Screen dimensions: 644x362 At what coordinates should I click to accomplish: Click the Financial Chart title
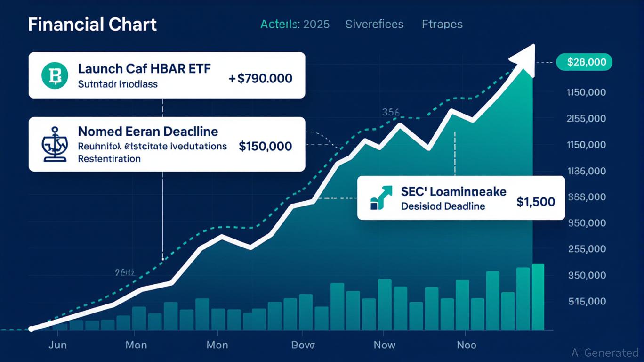pos(92,25)
